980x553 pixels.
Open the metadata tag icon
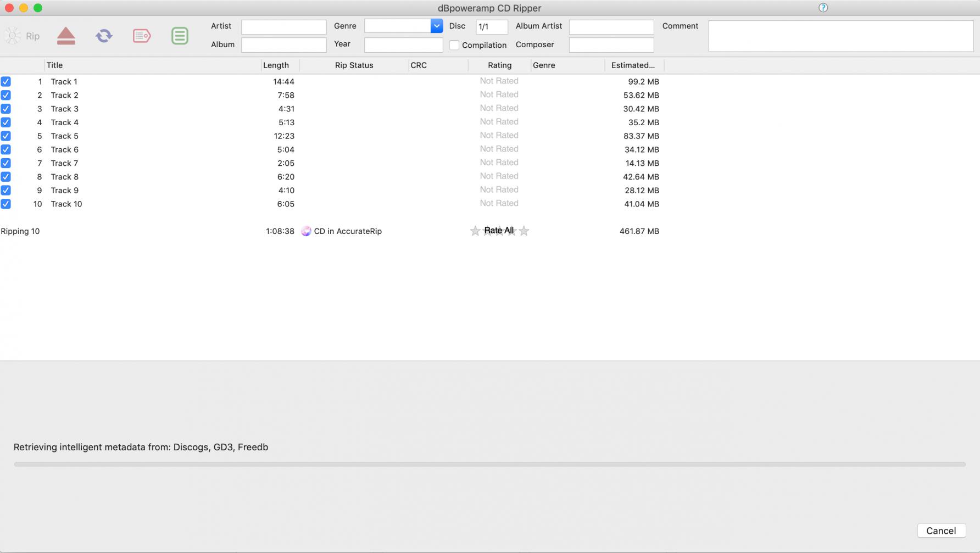[142, 36]
